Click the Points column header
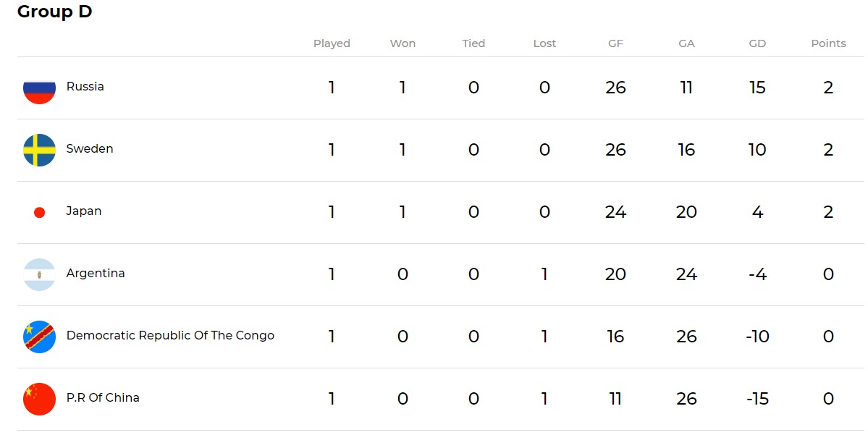868x435 pixels. click(x=828, y=43)
